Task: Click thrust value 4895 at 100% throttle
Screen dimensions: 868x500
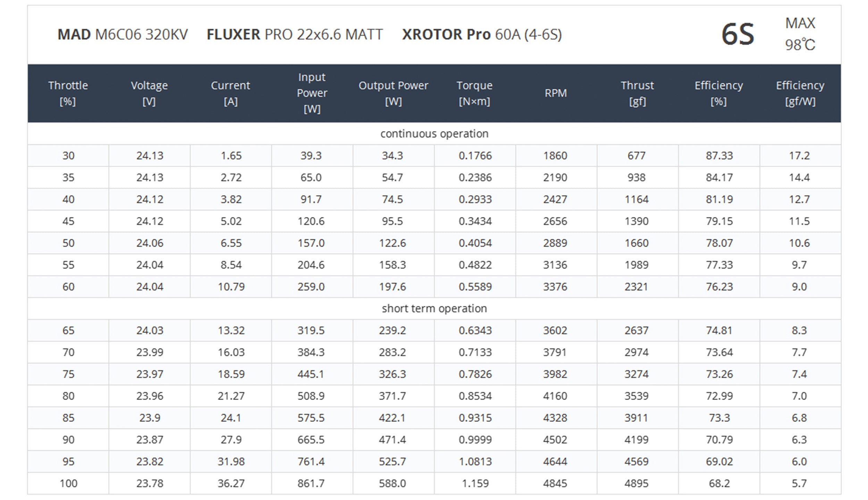Action: pyautogui.click(x=636, y=483)
